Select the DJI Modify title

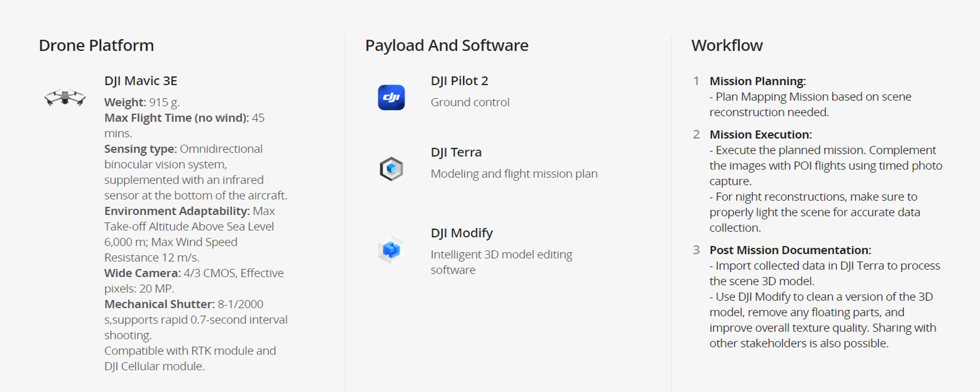coord(461,233)
